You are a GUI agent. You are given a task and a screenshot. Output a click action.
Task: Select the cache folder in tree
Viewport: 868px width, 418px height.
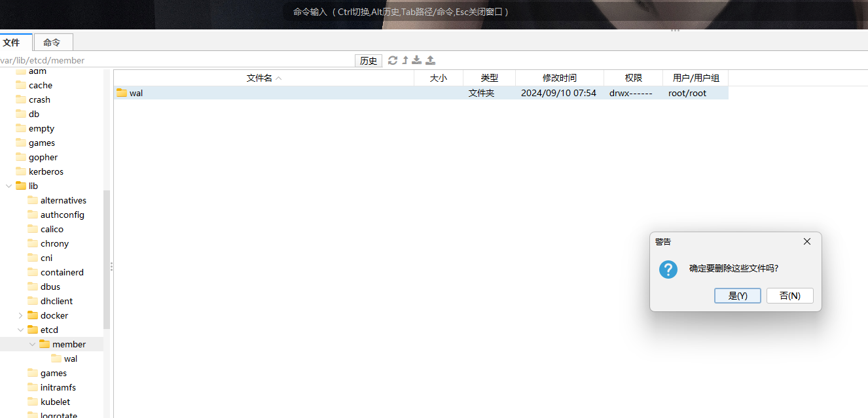click(x=41, y=85)
